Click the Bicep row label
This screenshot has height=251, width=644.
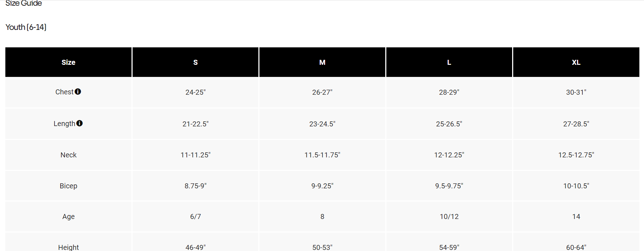68,186
